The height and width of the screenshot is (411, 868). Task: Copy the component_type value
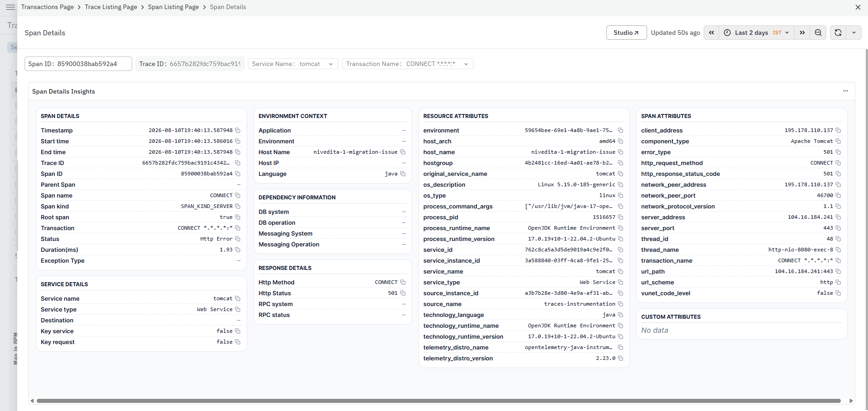point(838,141)
